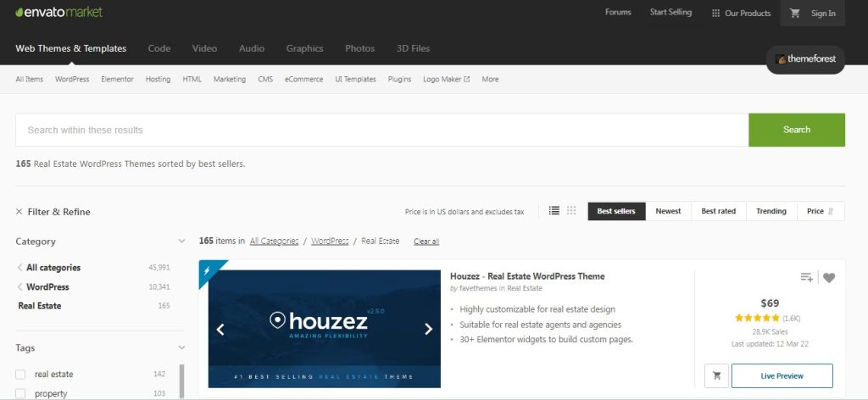
Task: Click the Envato Market logo
Action: (58, 12)
